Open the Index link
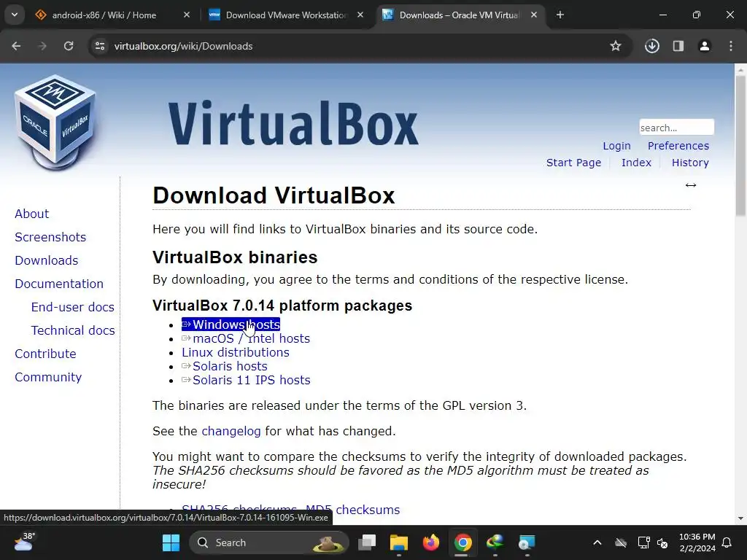This screenshot has height=560, width=747. click(x=636, y=163)
